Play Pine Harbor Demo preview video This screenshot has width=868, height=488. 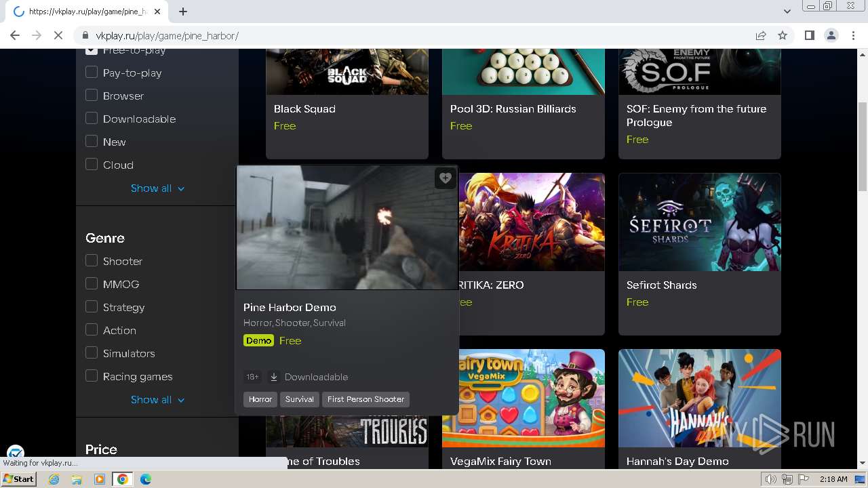pos(347,228)
